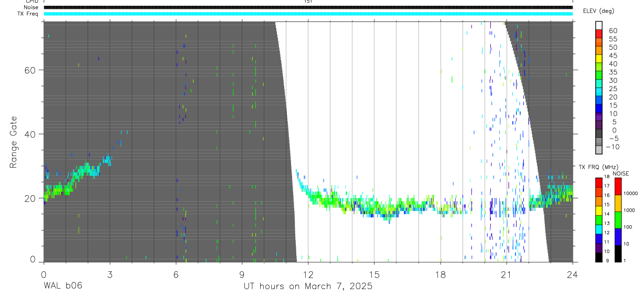Screen dimensions: 644x297
Task: Click the 'ELEV (deg)' legend title
Action: point(598,11)
